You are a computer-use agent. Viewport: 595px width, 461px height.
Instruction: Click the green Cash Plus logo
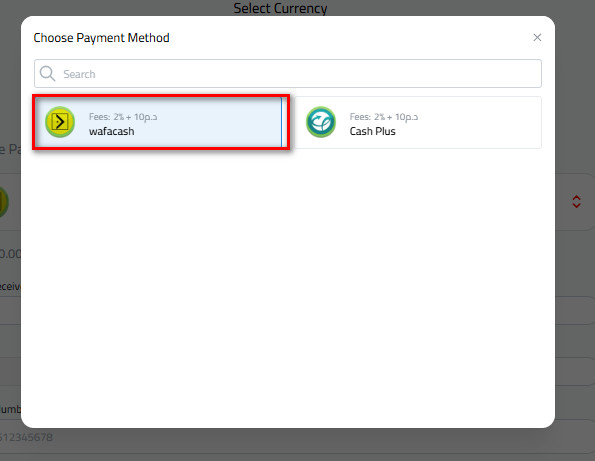click(x=321, y=122)
